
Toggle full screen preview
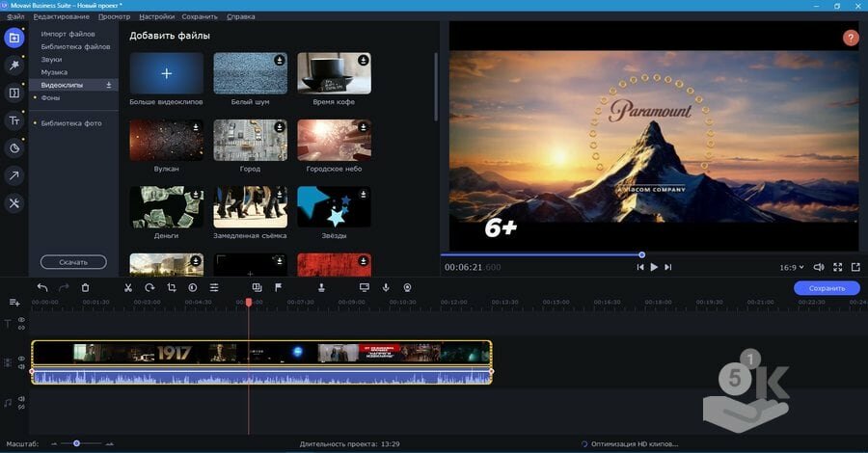tap(837, 267)
